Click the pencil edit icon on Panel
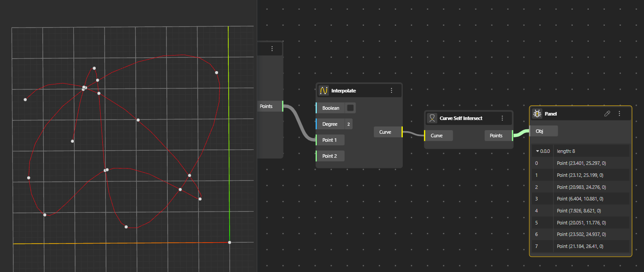 pos(607,114)
